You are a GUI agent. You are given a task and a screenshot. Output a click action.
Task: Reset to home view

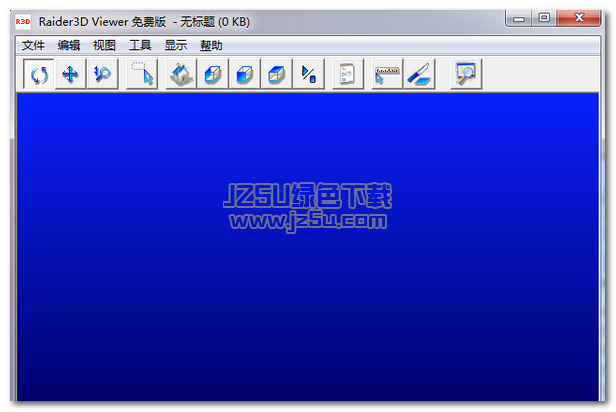[181, 74]
